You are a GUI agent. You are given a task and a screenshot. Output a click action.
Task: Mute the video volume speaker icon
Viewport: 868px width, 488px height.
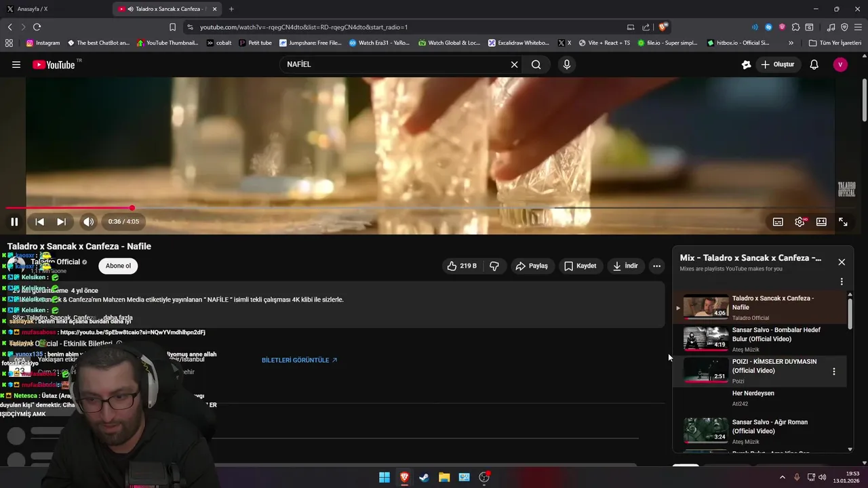pyautogui.click(x=89, y=222)
